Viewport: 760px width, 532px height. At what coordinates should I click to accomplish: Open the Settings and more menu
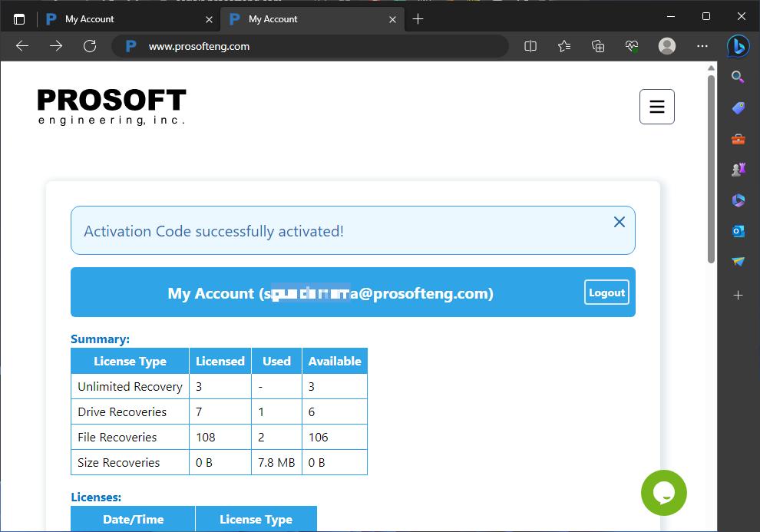pyautogui.click(x=702, y=46)
